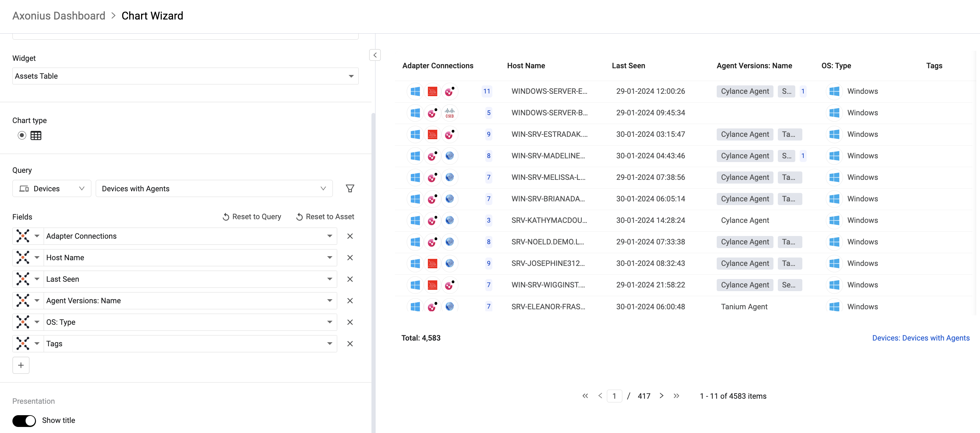
Task: Click the query filter funnel icon
Action: click(x=350, y=189)
